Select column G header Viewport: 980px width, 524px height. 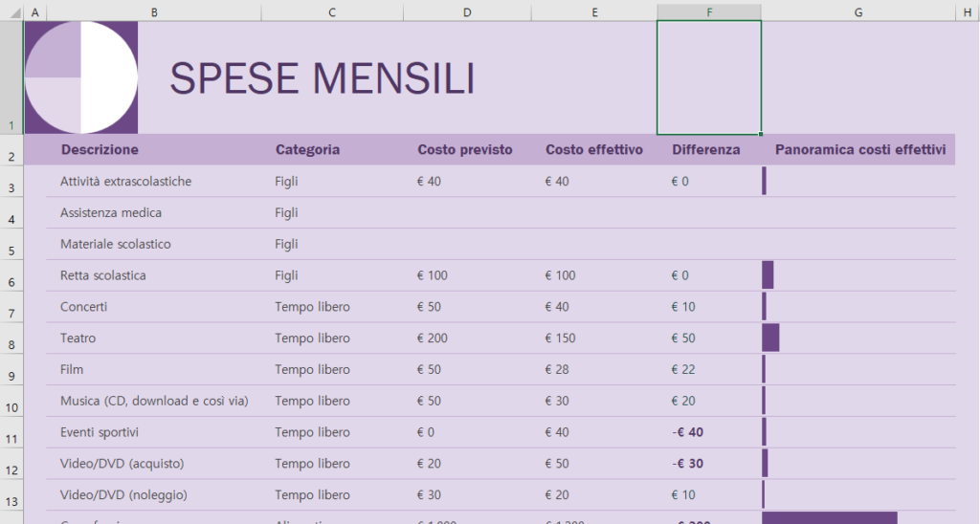point(858,12)
